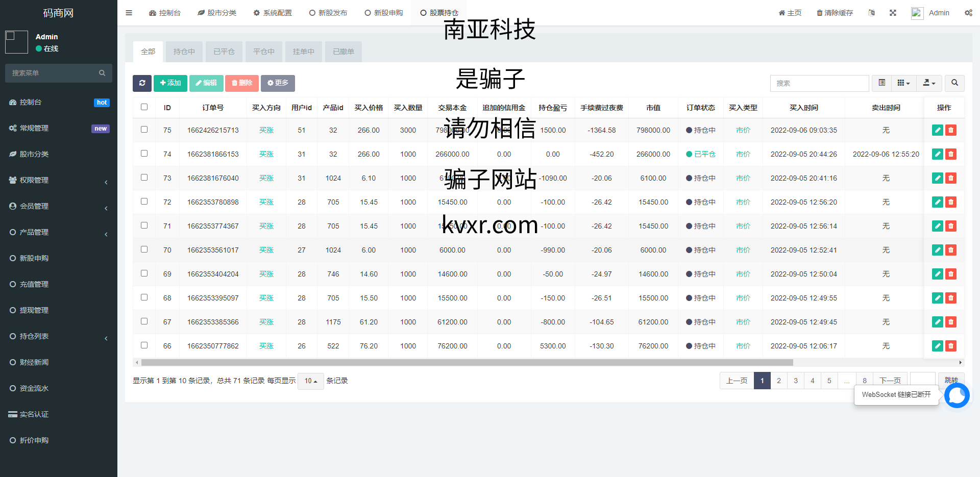Click the 跳转 jump page button

coord(951,380)
